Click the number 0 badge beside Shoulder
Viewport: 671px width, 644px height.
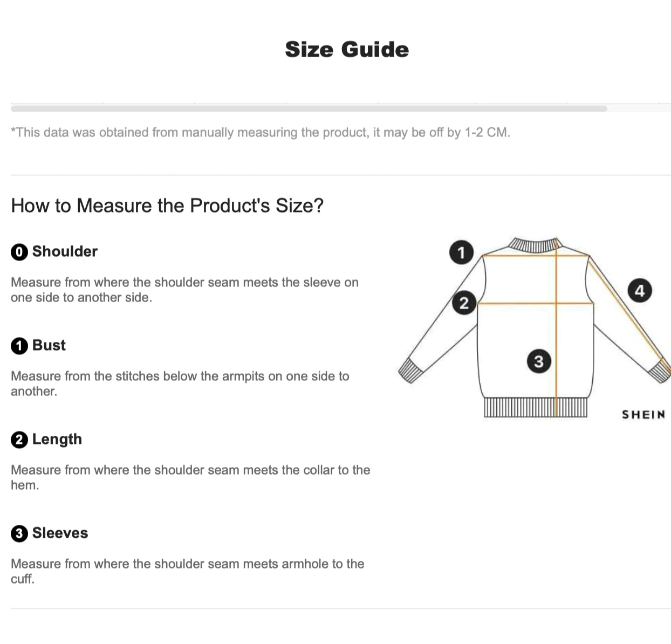[x=19, y=252]
